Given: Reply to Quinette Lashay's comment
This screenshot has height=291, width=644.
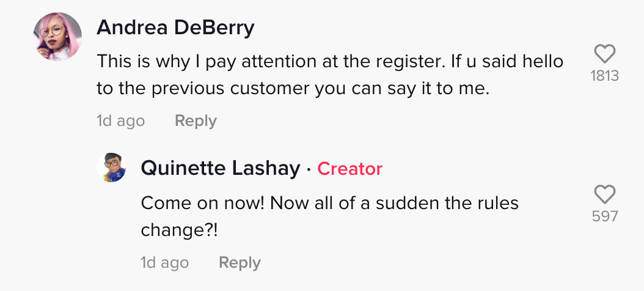Looking at the screenshot, I should pos(240,262).
